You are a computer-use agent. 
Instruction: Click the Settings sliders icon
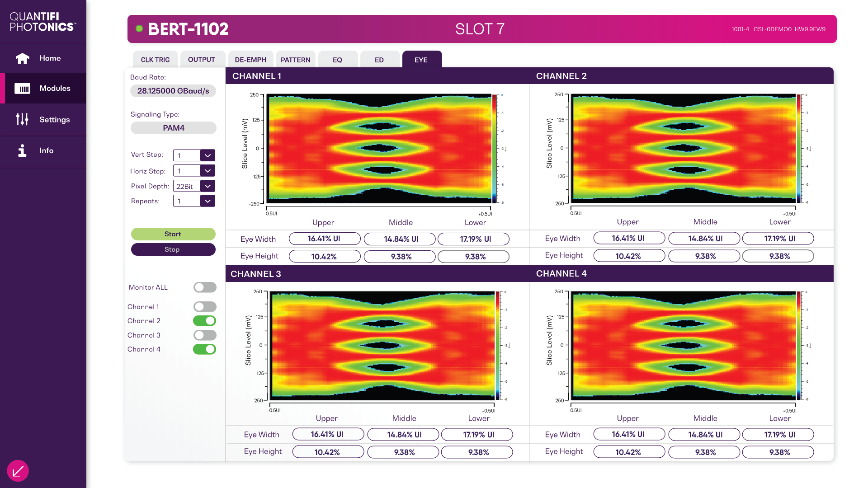tap(22, 119)
